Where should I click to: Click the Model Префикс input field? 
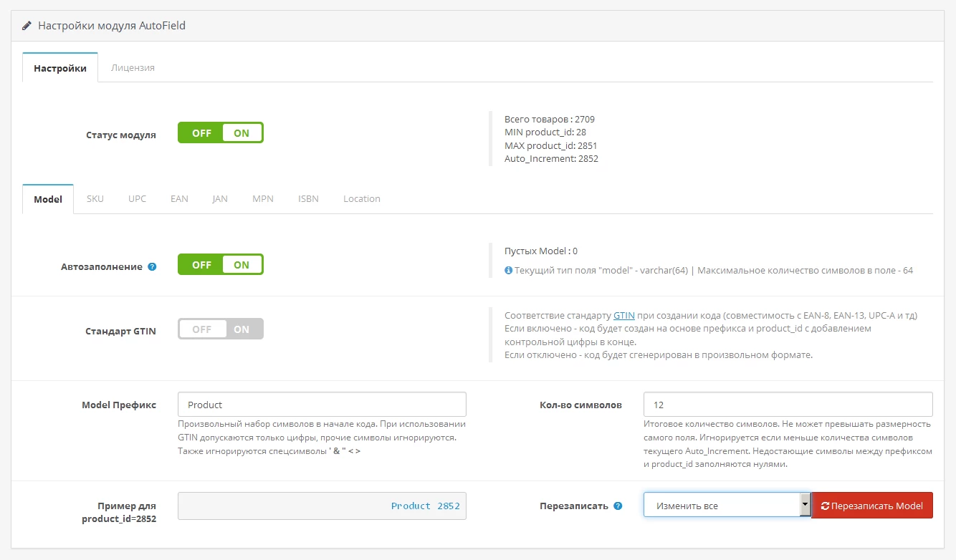(x=322, y=404)
